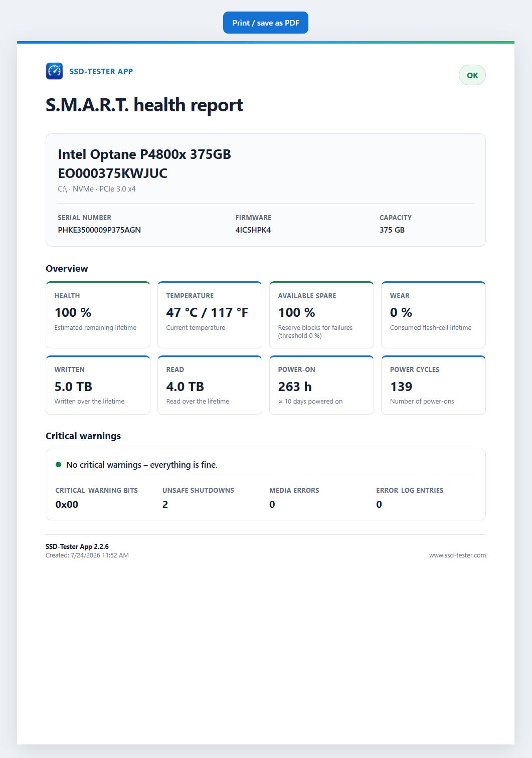Click the ≈ 10 days powered on caption

click(310, 401)
